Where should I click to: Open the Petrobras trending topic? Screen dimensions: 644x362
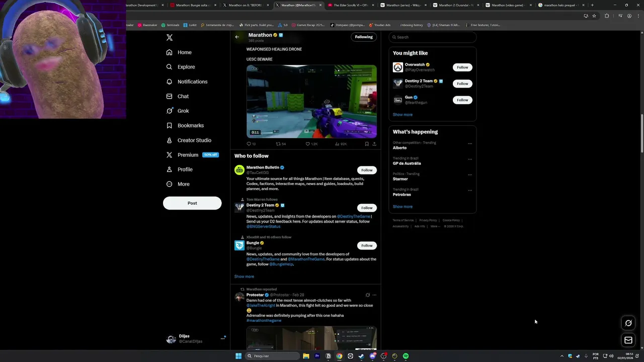coord(402,195)
